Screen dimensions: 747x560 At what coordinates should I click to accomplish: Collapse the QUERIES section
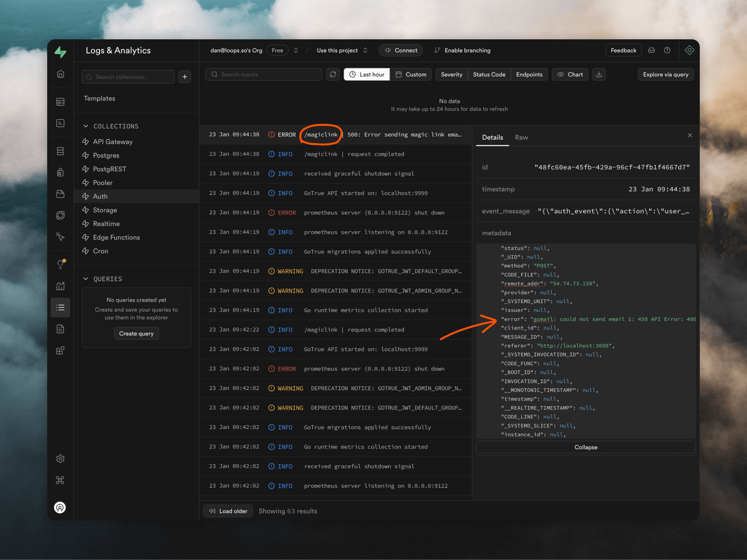coord(86,279)
